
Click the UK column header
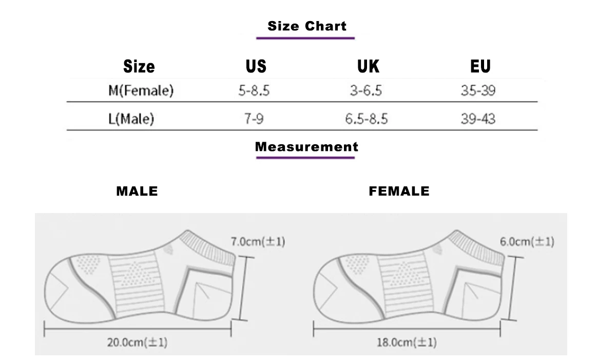(368, 66)
